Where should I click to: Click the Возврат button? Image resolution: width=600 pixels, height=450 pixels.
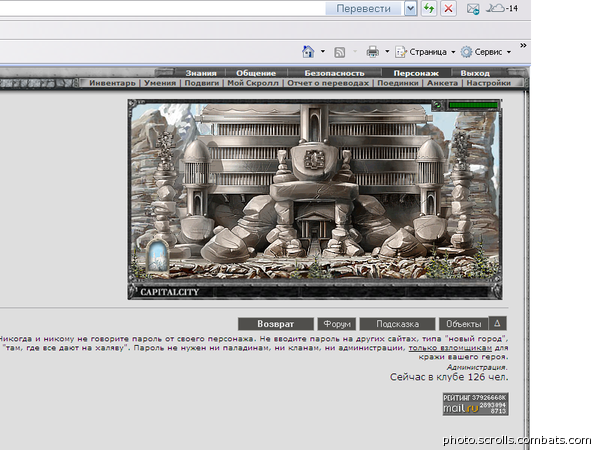[x=276, y=324]
